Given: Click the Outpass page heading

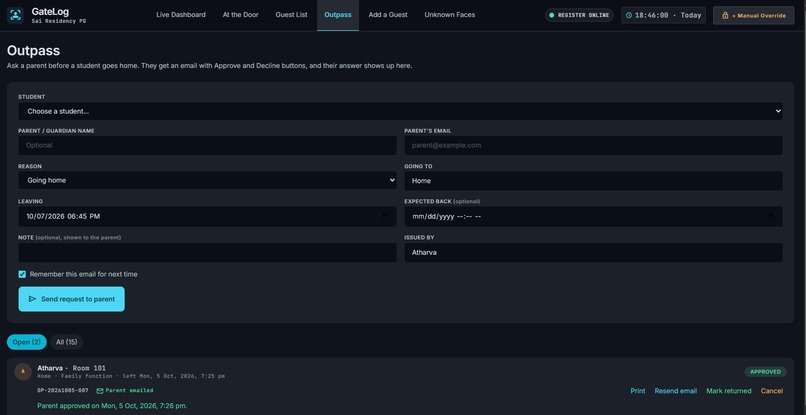Looking at the screenshot, I should click(x=33, y=50).
